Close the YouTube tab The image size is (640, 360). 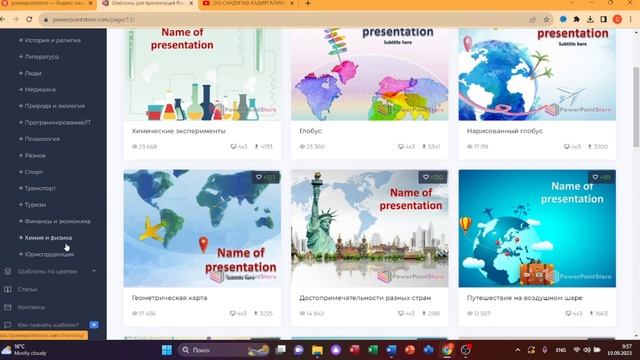coord(292,3)
